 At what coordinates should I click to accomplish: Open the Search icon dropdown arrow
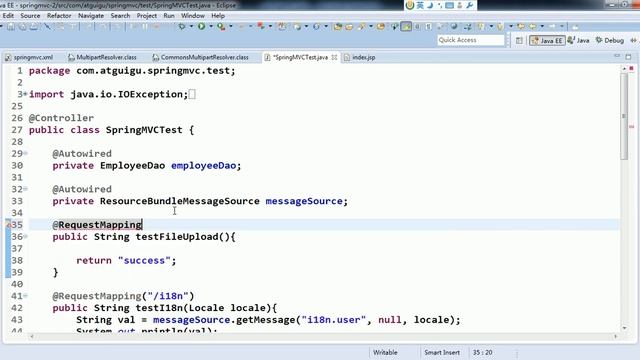click(x=371, y=27)
